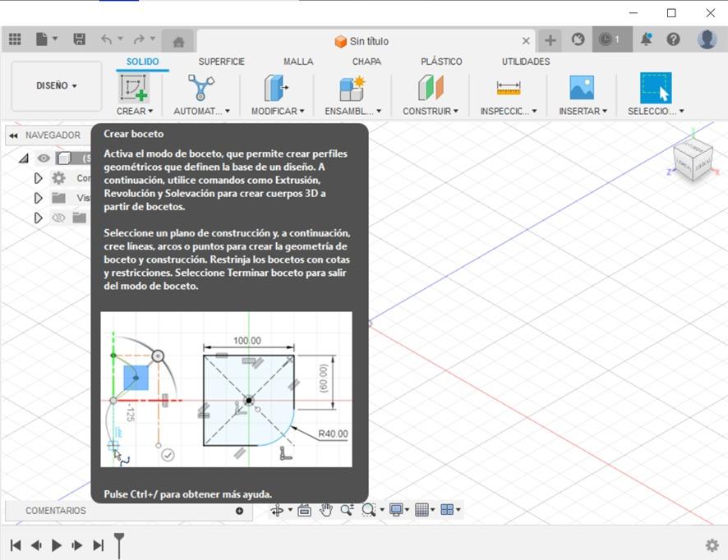Viewport: 728px width, 560px height.
Task: Switch to the SOLIDO tab
Action: click(142, 62)
